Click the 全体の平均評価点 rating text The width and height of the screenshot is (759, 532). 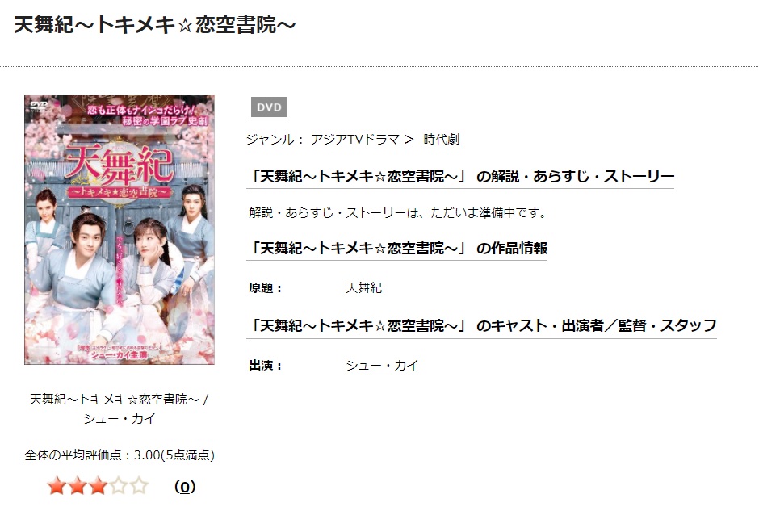pos(120,455)
